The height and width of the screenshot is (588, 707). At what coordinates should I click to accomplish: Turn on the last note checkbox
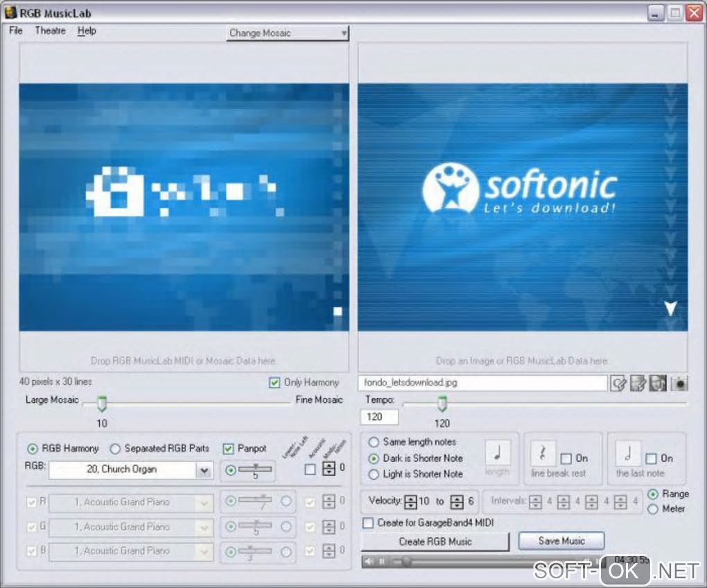pos(651,458)
